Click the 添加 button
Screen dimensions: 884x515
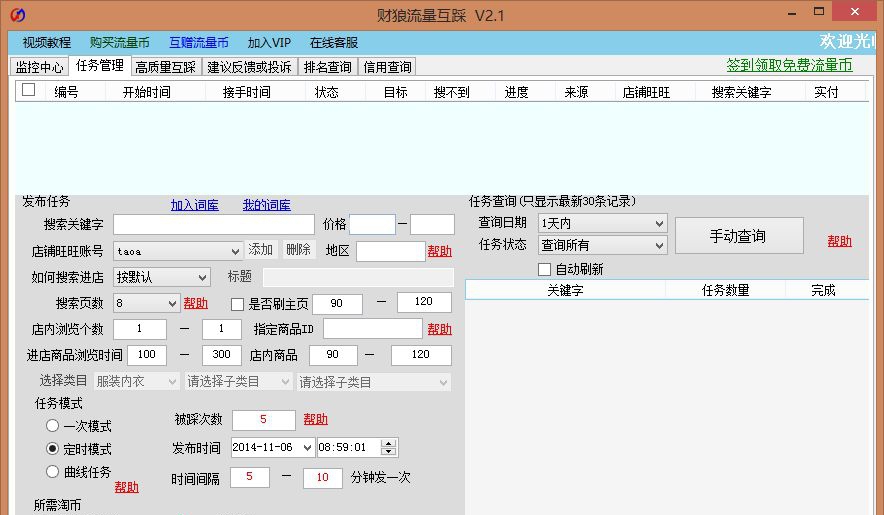[x=260, y=250]
